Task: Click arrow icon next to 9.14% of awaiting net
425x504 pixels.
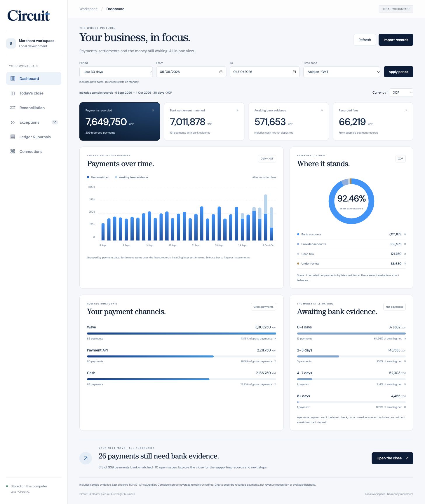Action: (x=405, y=384)
